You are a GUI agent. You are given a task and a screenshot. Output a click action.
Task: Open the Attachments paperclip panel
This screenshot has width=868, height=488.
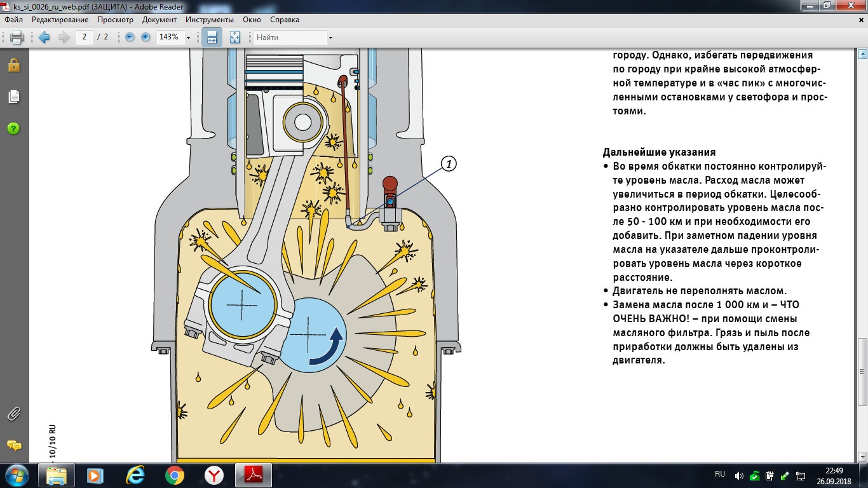(13, 414)
